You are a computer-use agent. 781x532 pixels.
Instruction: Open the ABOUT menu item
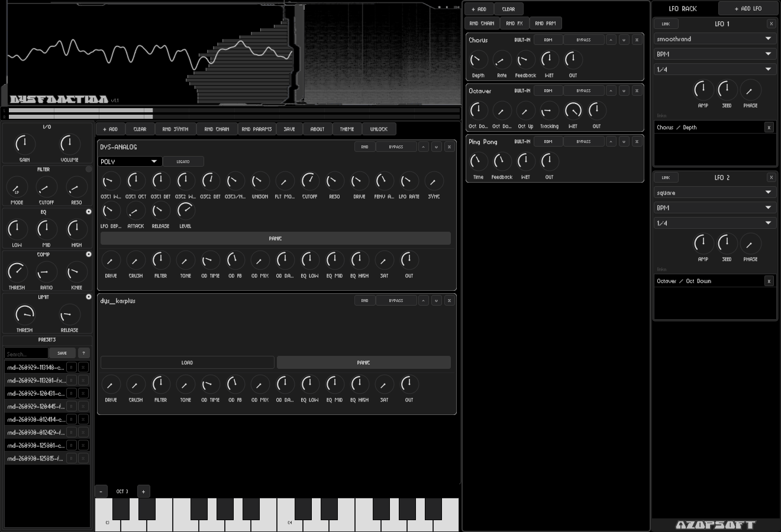pos(318,129)
